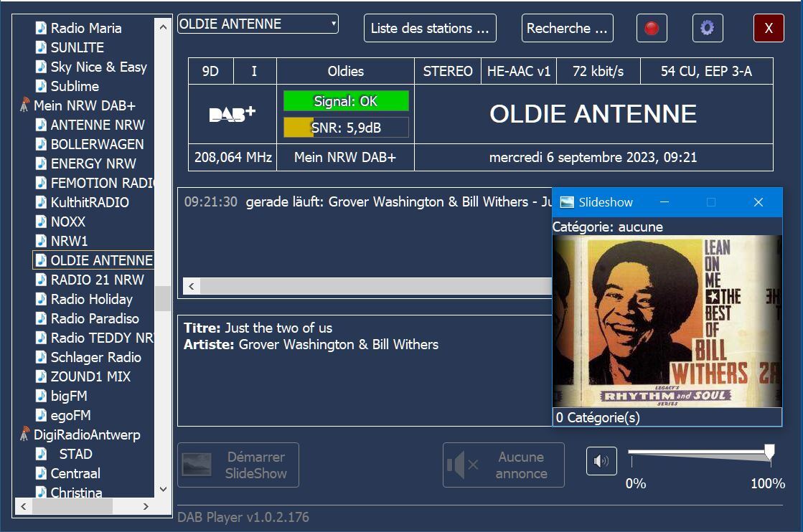Click the Bill Withers album cover image
This screenshot has height=532, width=803.
pos(667,321)
